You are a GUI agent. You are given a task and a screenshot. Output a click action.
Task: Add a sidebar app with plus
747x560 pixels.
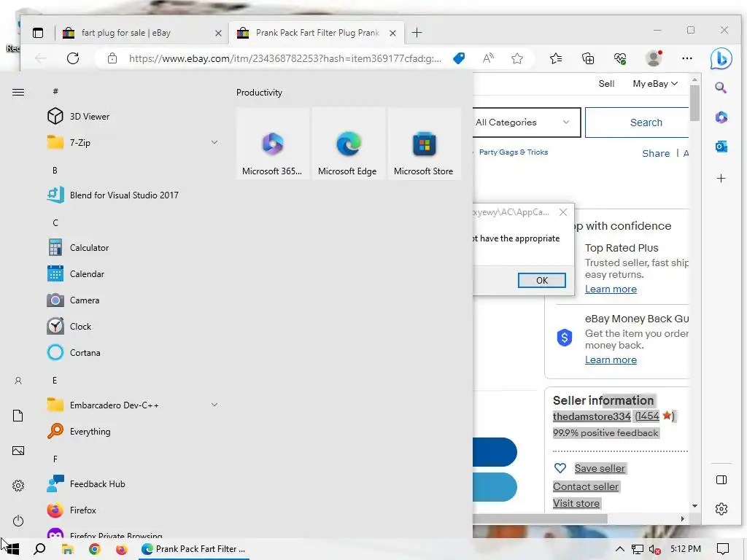tap(721, 178)
